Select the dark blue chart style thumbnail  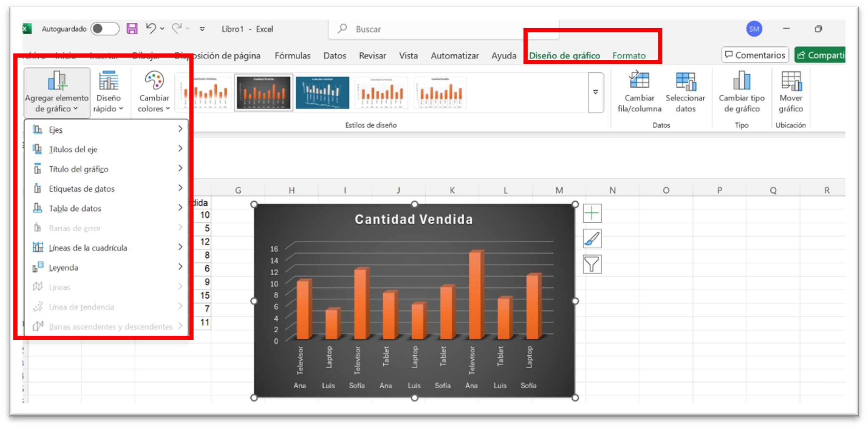pos(322,93)
